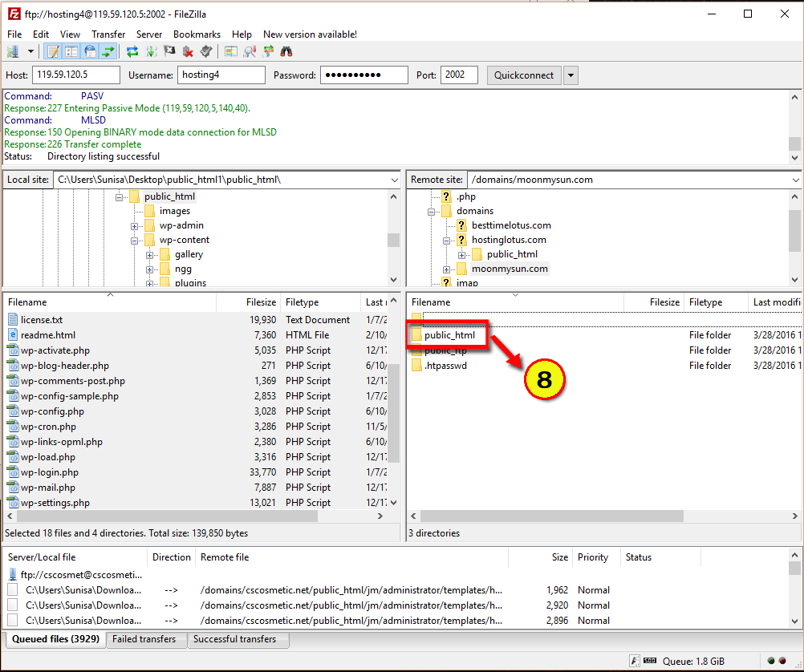The height and width of the screenshot is (672, 804).
Task: Collapse the wp-content folder in local tree
Action: (134, 241)
